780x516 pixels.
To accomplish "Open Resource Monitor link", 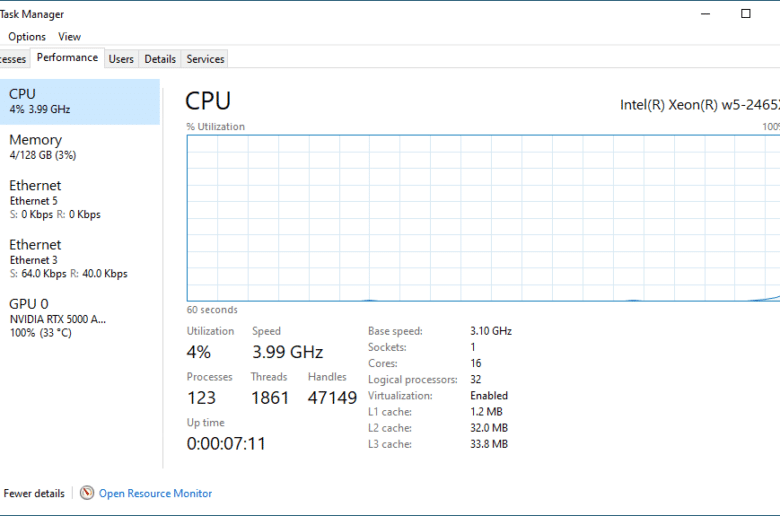I will click(x=155, y=493).
